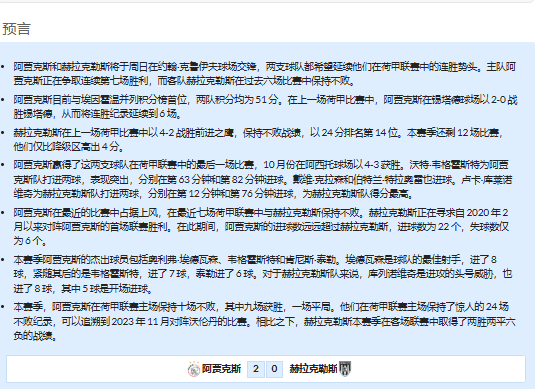Click the paragraph about 4-2 win over 前进之鹰
Screen dimensions: 535x389
point(258,139)
